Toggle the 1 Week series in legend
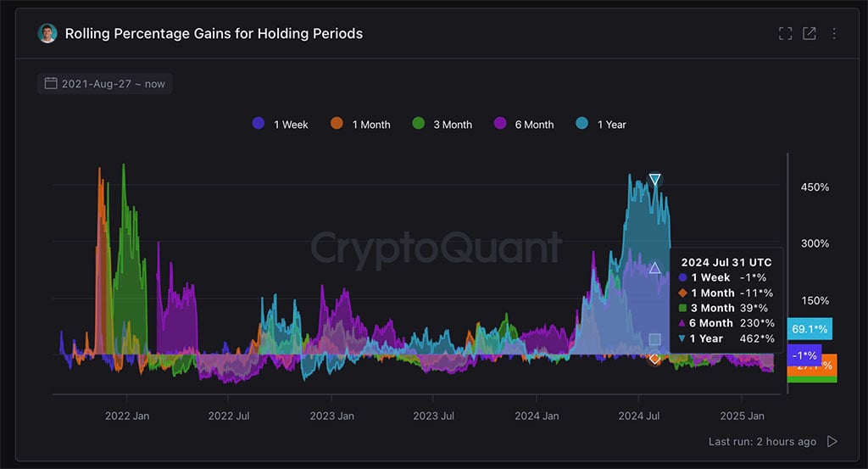Screen dimensions: 868x469 click(281, 124)
